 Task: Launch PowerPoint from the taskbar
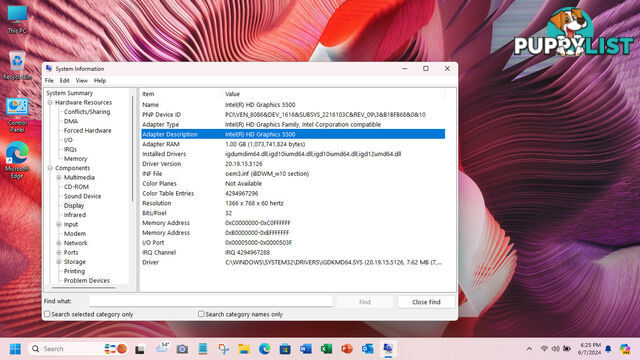[x=347, y=349]
